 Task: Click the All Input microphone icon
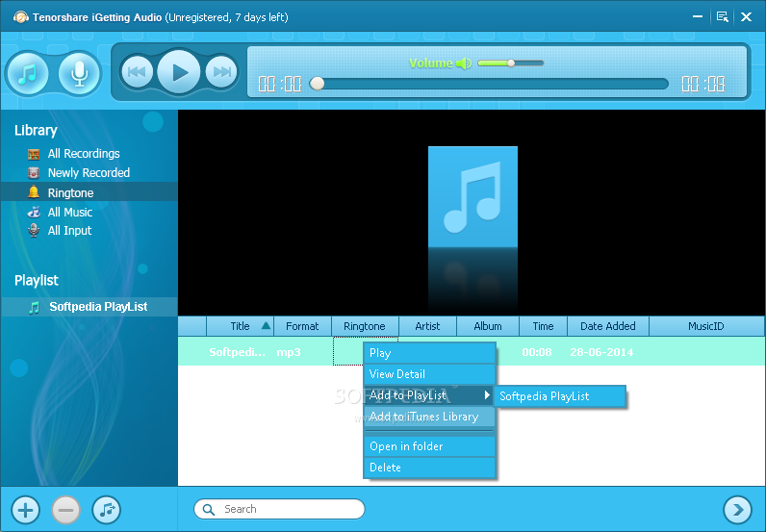click(34, 231)
